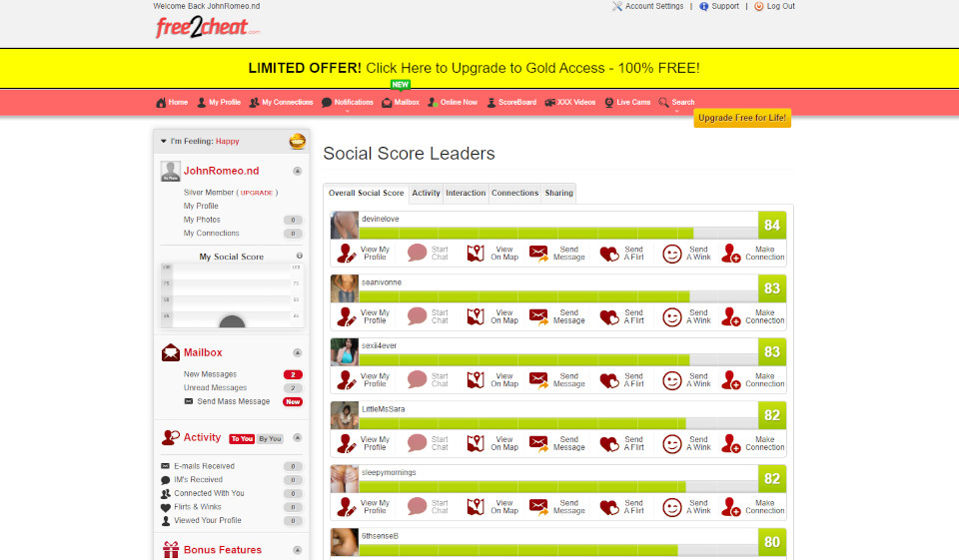Collapse the Activity sidebar section

click(297, 438)
